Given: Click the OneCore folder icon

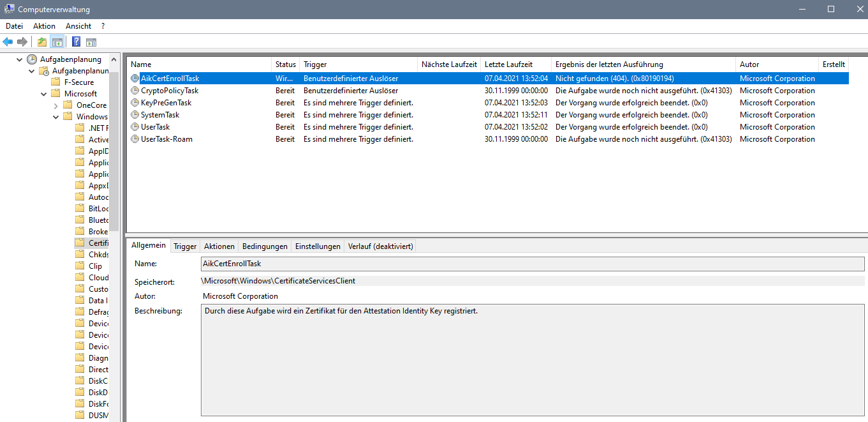Looking at the screenshot, I should pyautogui.click(x=68, y=105).
